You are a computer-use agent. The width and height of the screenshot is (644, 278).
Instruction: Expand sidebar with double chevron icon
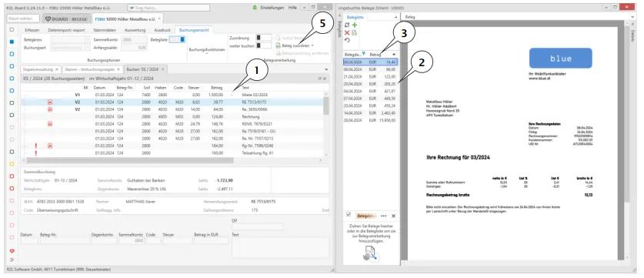click(x=12, y=260)
